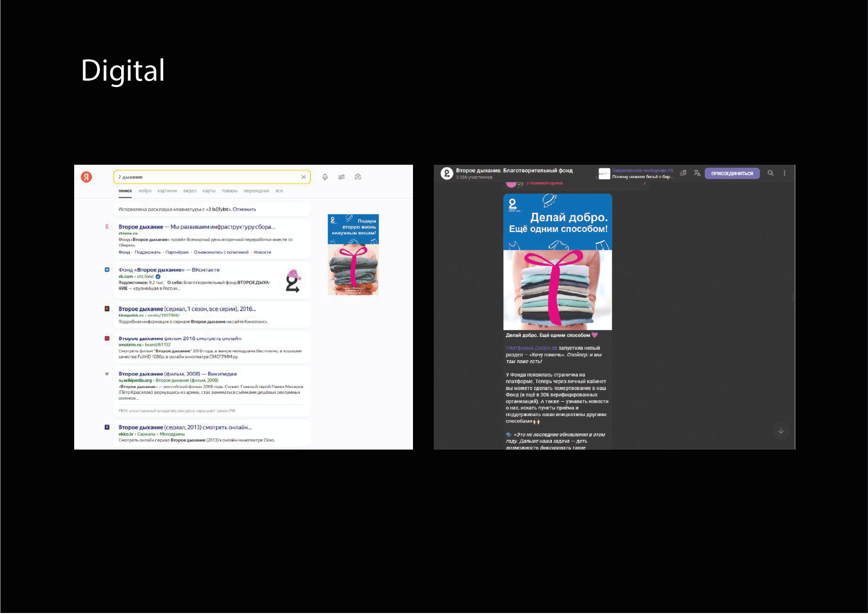Open Yandex image search camera icon

[x=358, y=177]
